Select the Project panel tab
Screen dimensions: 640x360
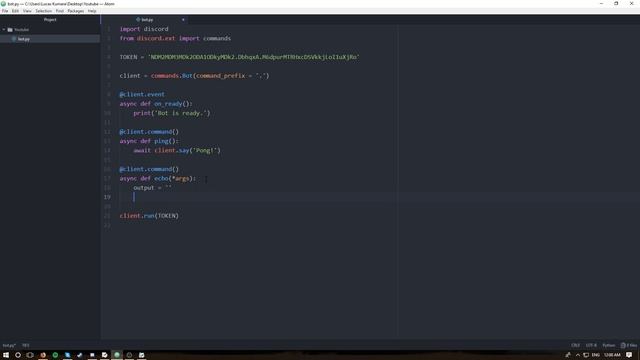click(50, 20)
